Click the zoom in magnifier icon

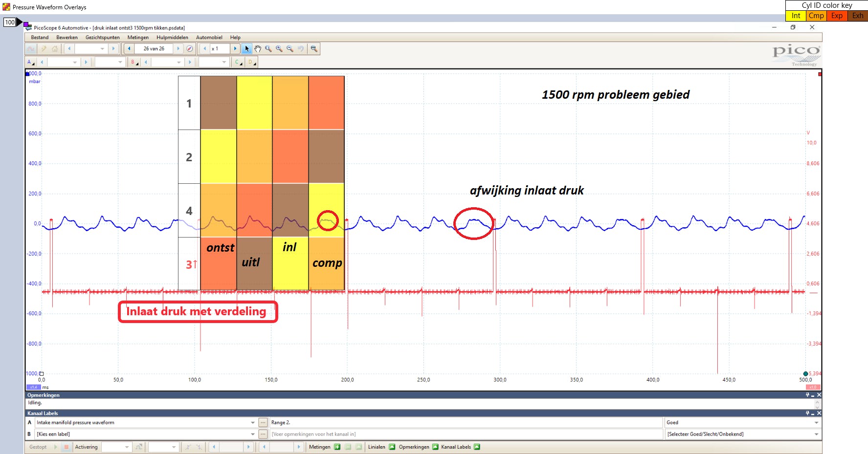point(279,49)
